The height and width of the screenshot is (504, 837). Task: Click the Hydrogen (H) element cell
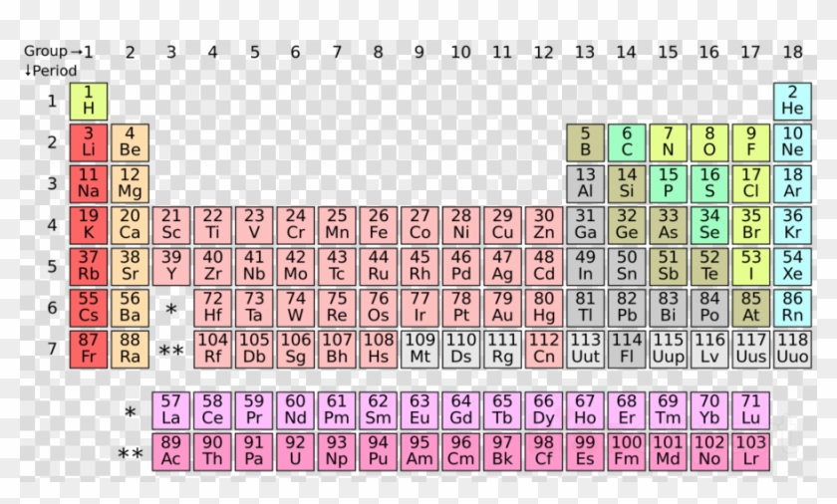[89, 102]
